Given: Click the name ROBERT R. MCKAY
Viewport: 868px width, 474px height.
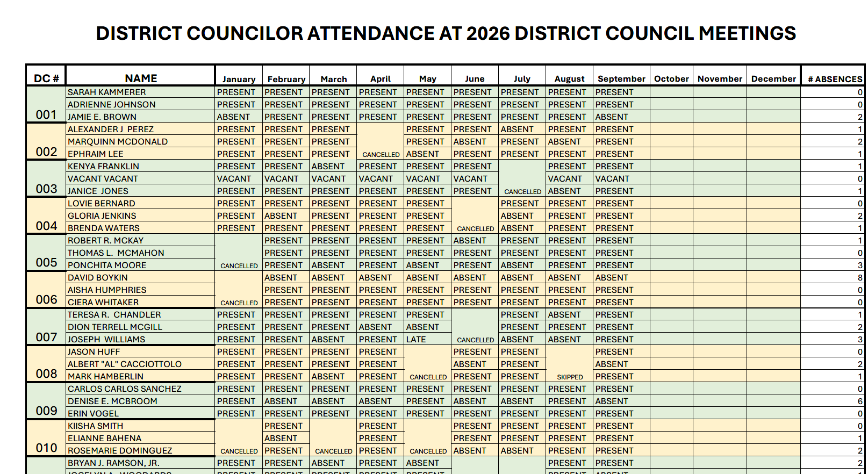Looking at the screenshot, I should [x=105, y=241].
